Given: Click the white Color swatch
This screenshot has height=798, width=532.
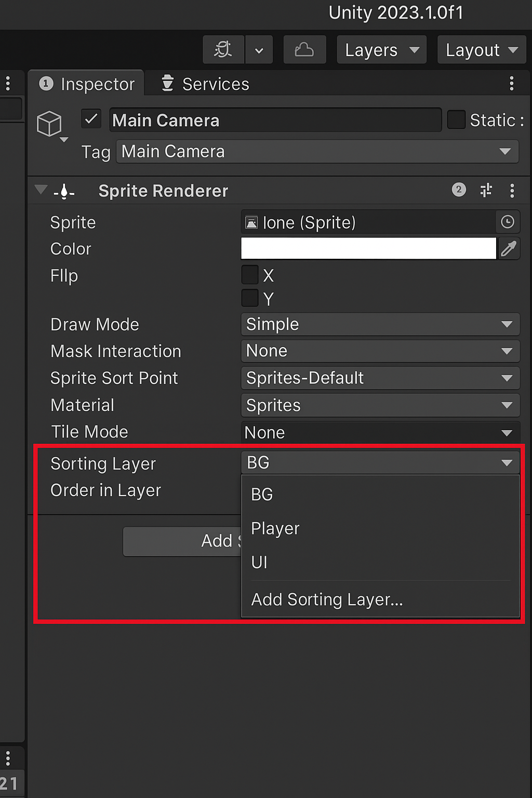Looking at the screenshot, I should 368,248.
